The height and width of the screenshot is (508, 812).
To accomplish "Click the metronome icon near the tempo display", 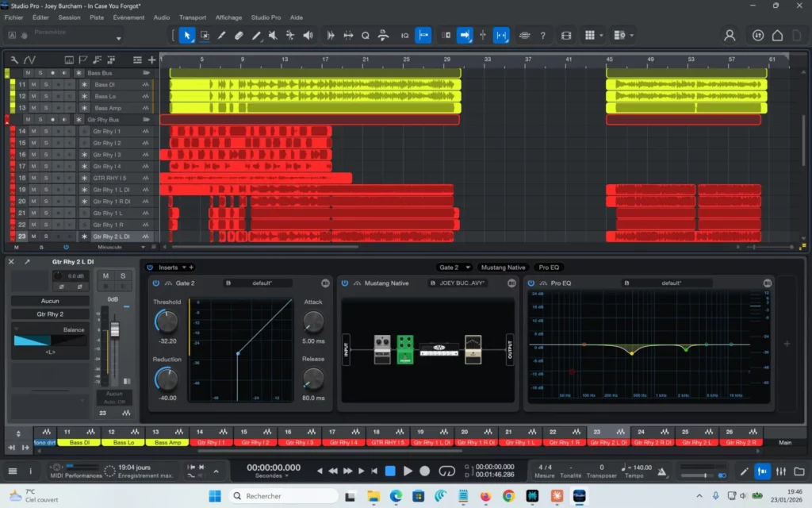I will click(x=660, y=470).
